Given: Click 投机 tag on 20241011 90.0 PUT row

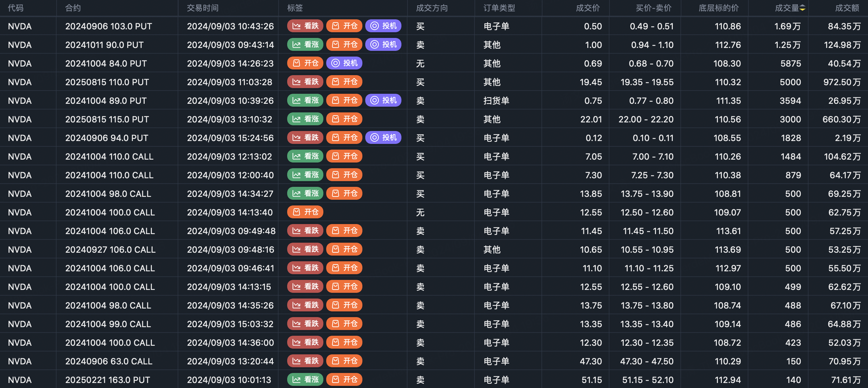Looking at the screenshot, I should [384, 44].
